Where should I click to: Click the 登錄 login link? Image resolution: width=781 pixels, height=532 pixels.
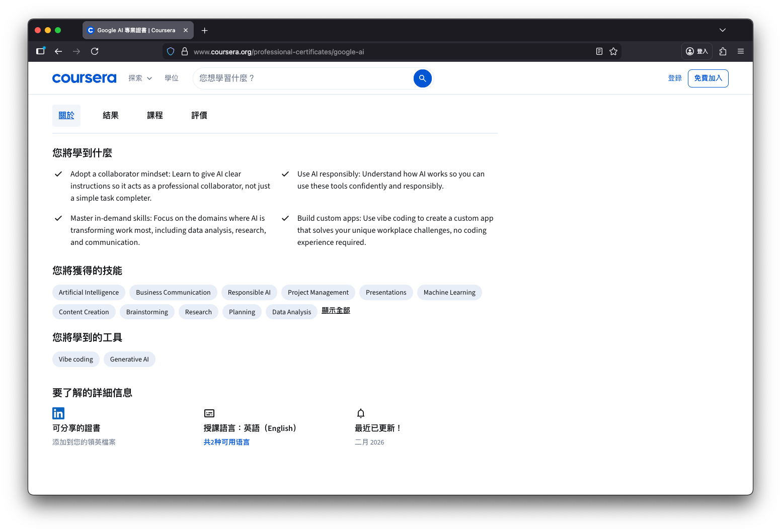674,78
